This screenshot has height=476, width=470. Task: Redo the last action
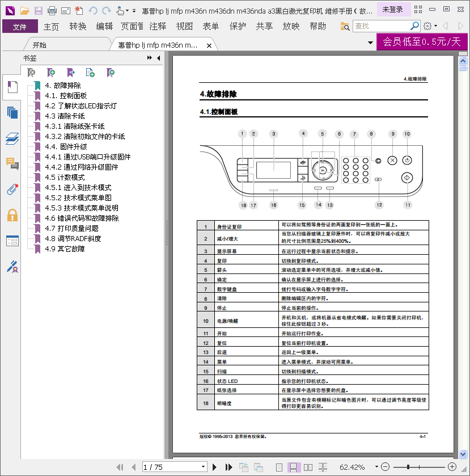(106, 11)
